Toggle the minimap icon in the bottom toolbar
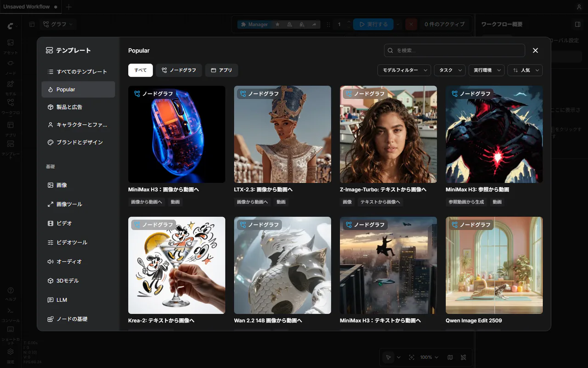The image size is (588, 368). 450,357
